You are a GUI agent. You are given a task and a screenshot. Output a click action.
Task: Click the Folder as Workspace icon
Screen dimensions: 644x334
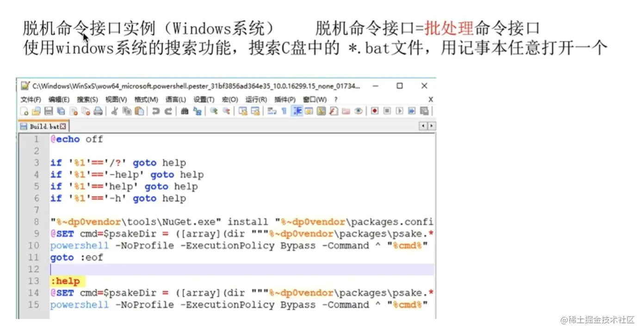[x=346, y=111]
